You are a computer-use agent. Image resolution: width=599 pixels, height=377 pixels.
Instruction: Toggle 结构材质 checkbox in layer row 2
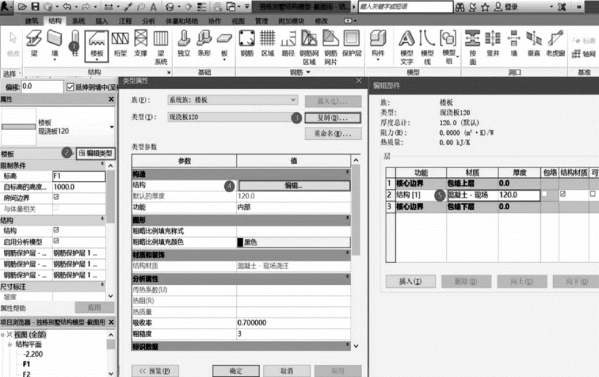pos(563,194)
